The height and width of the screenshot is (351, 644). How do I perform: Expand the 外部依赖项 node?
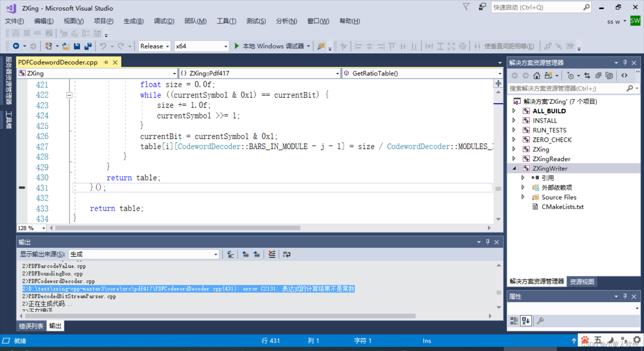point(523,187)
